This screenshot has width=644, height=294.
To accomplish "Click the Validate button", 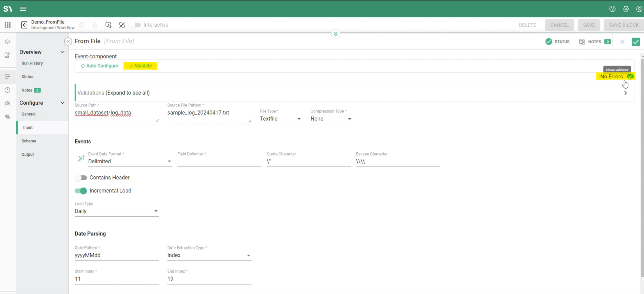I will click(x=140, y=66).
